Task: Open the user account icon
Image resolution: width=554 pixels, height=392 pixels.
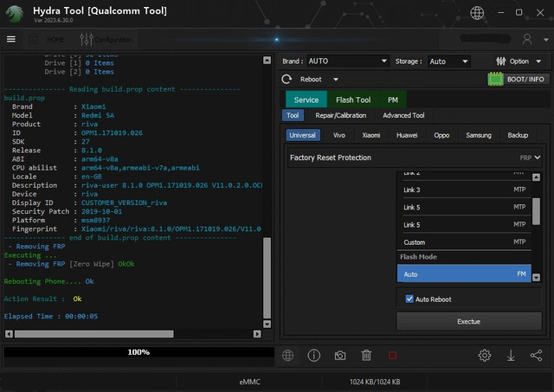Action: (527, 39)
